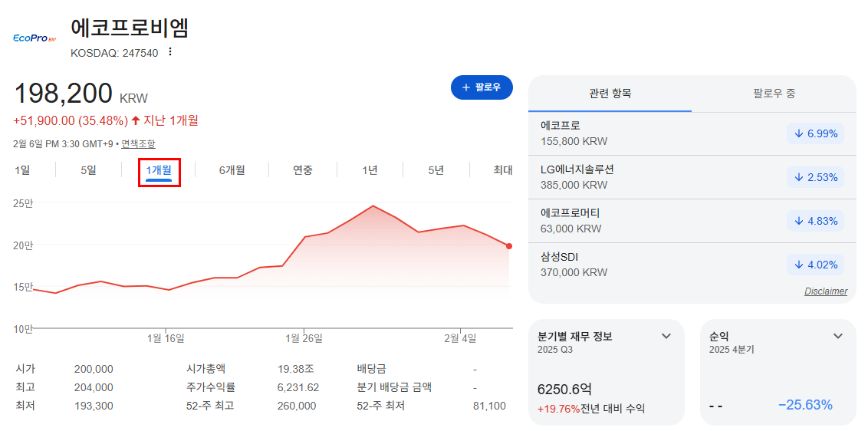Select the 최대 chart range tab
Image resolution: width=868 pixels, height=431 pixels.
(x=503, y=170)
